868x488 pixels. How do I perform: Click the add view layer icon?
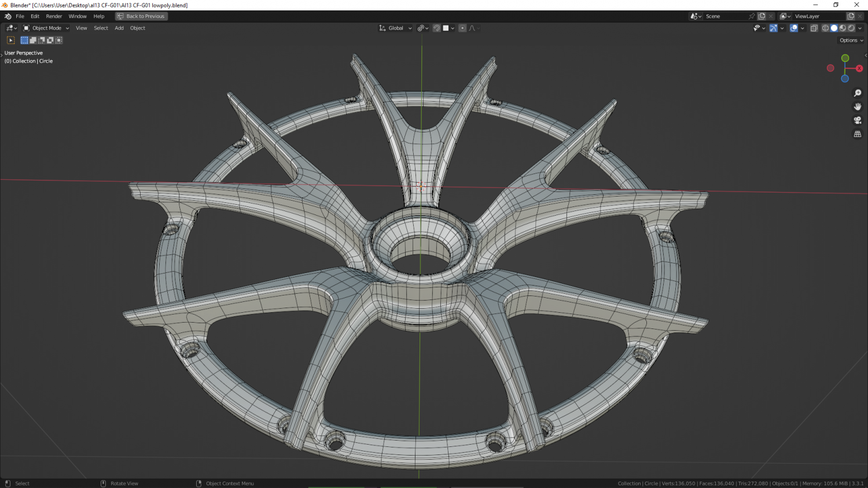coord(851,16)
